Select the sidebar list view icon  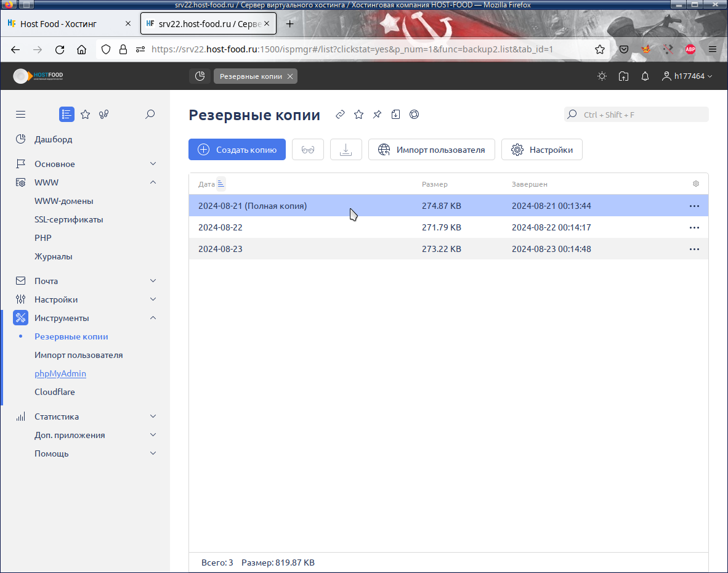tap(67, 114)
